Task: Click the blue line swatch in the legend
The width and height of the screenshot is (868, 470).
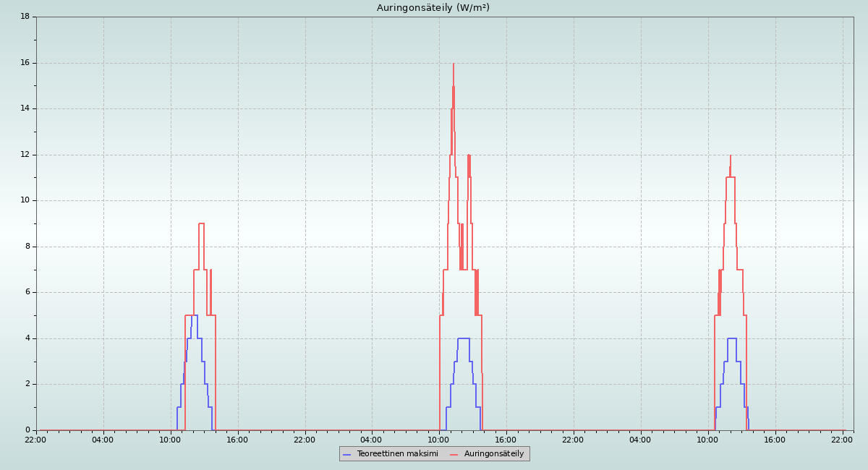Action: point(347,454)
